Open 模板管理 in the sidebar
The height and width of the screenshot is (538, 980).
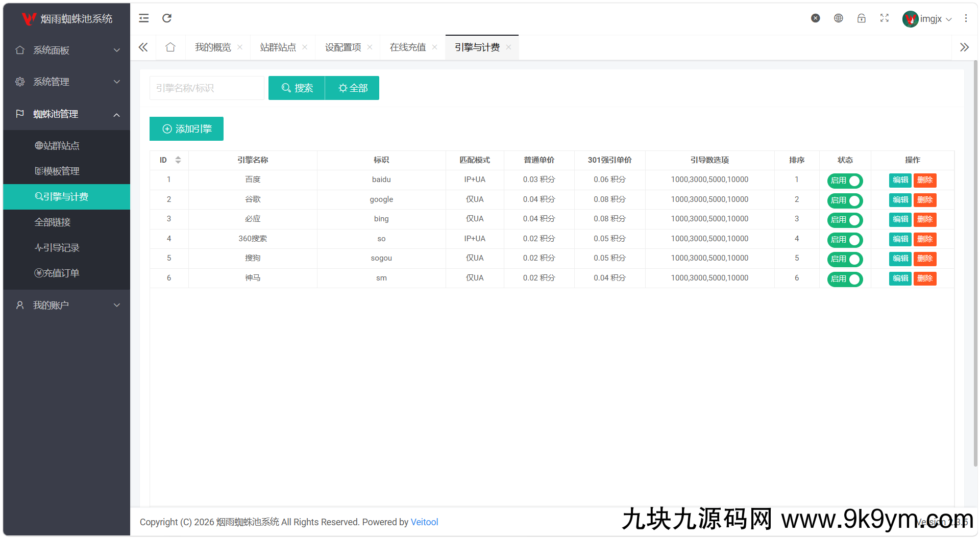coord(67,171)
